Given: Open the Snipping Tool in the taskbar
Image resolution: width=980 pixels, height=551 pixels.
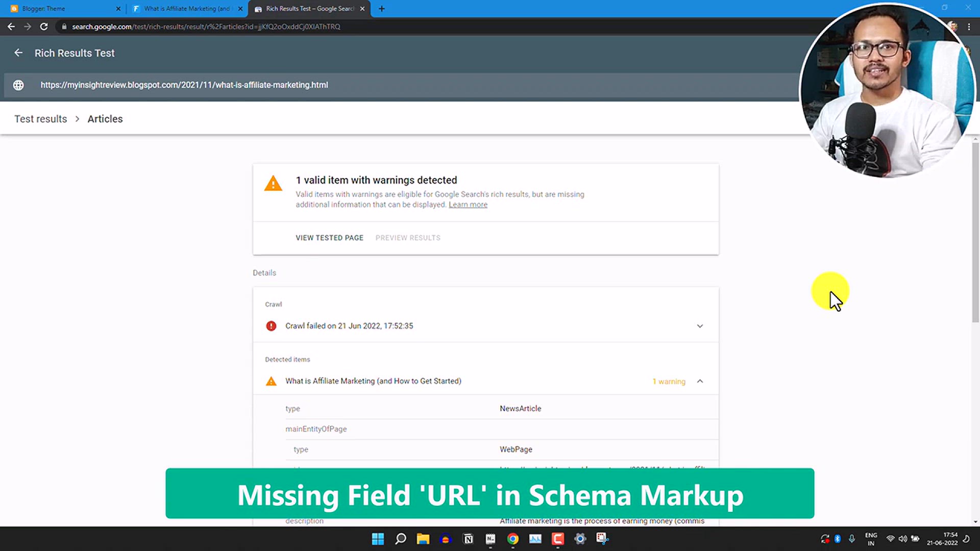Looking at the screenshot, I should click(x=603, y=539).
